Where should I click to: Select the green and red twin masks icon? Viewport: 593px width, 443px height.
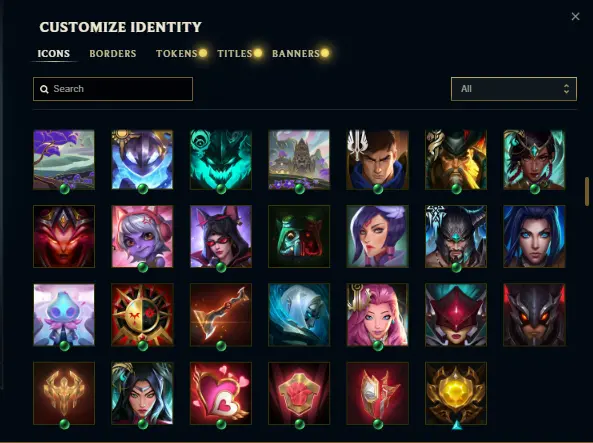(x=299, y=236)
